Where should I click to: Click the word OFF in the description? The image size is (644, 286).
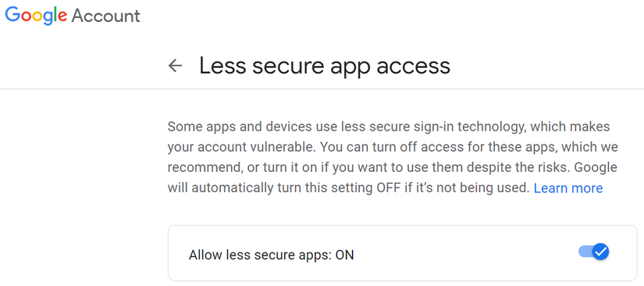(387, 188)
